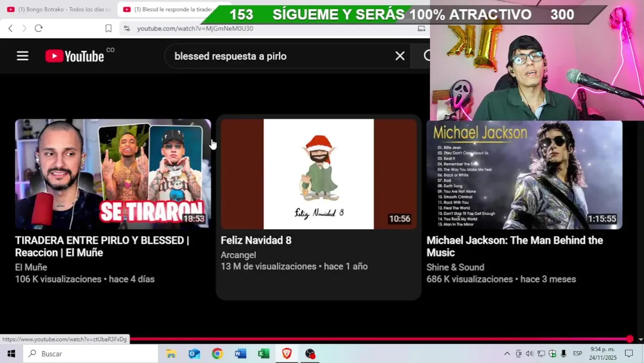Open the network tray icon
644x363 pixels.
pyautogui.click(x=541, y=353)
